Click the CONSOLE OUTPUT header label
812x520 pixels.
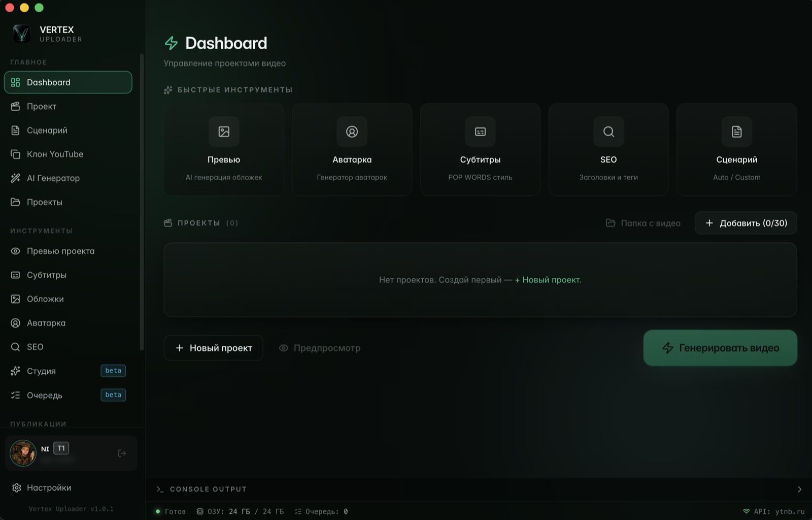pos(208,489)
